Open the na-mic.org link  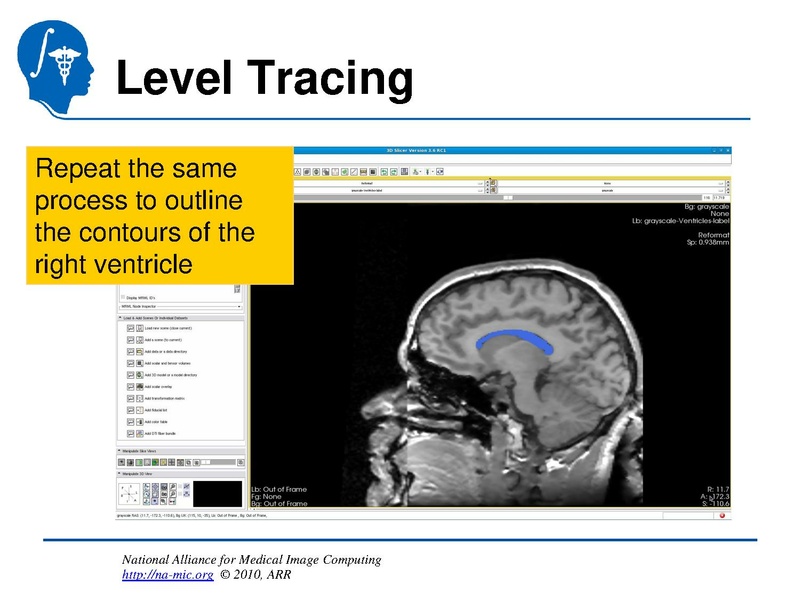point(167,574)
